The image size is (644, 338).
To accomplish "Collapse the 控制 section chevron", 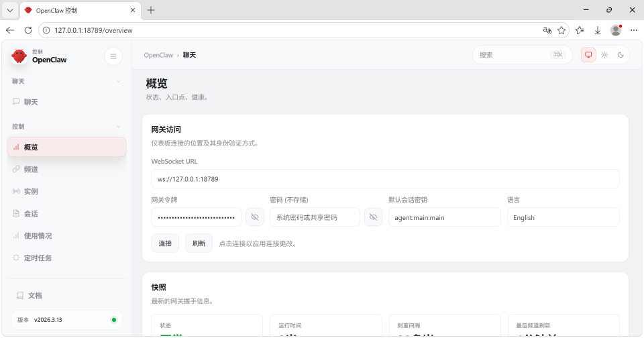I will click(x=118, y=127).
